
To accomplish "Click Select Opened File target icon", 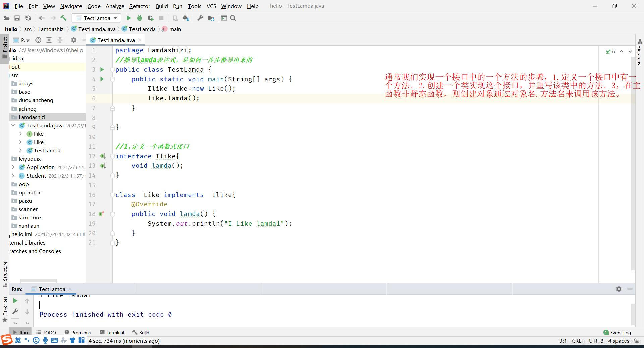I will 38,40.
